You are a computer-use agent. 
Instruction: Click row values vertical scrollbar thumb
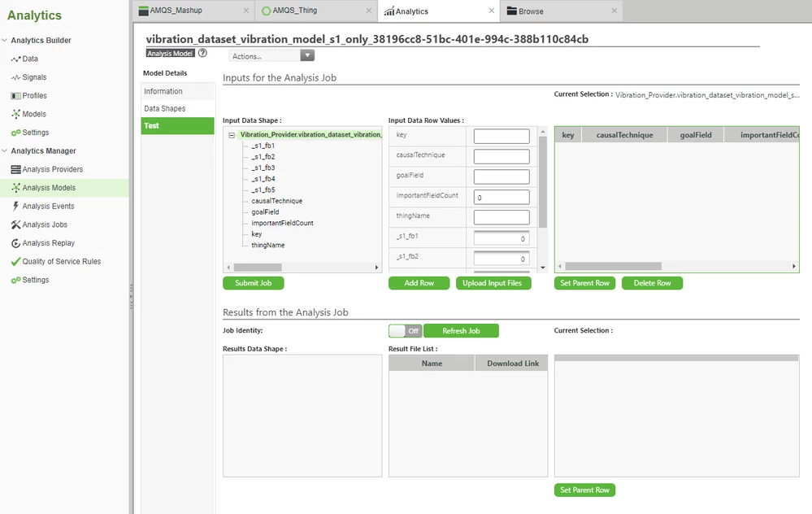click(543, 182)
